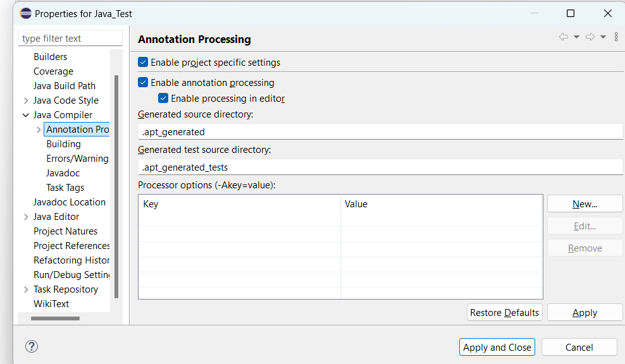Open the Errors/Warnings preference page
The height and width of the screenshot is (364, 625).
(x=77, y=159)
